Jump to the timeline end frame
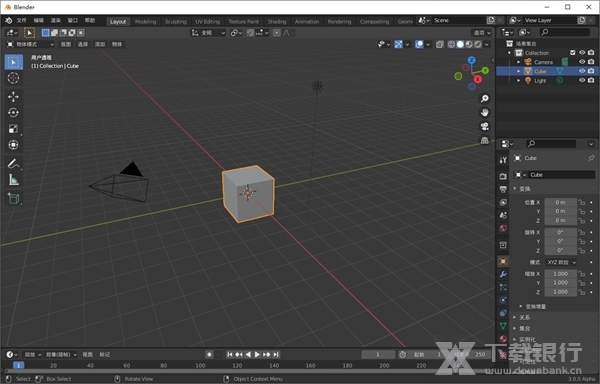 coord(276,355)
